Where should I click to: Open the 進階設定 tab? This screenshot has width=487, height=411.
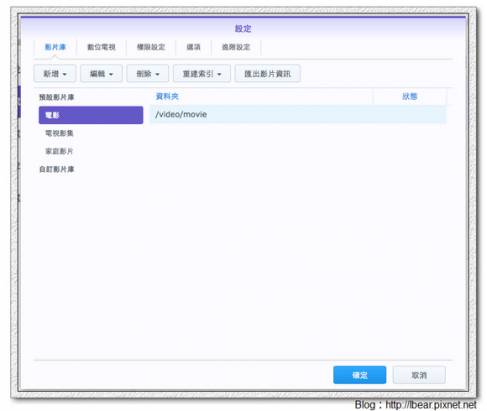[236, 47]
